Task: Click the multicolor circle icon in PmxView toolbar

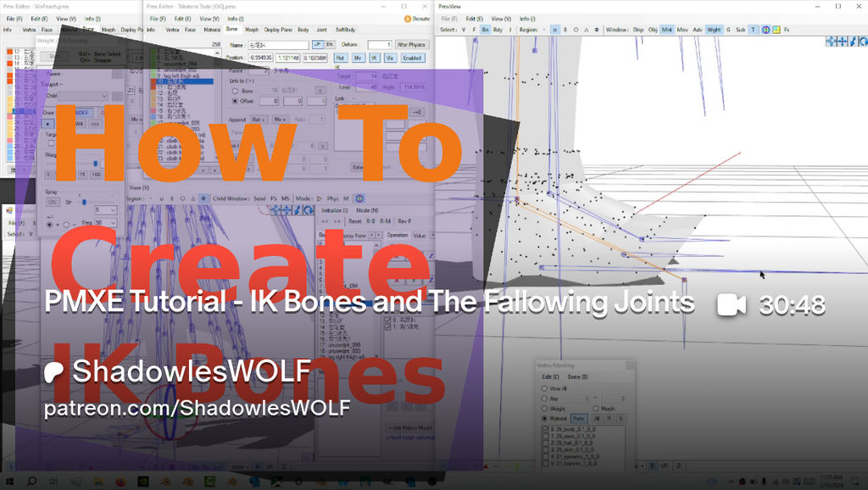Action: tap(765, 30)
